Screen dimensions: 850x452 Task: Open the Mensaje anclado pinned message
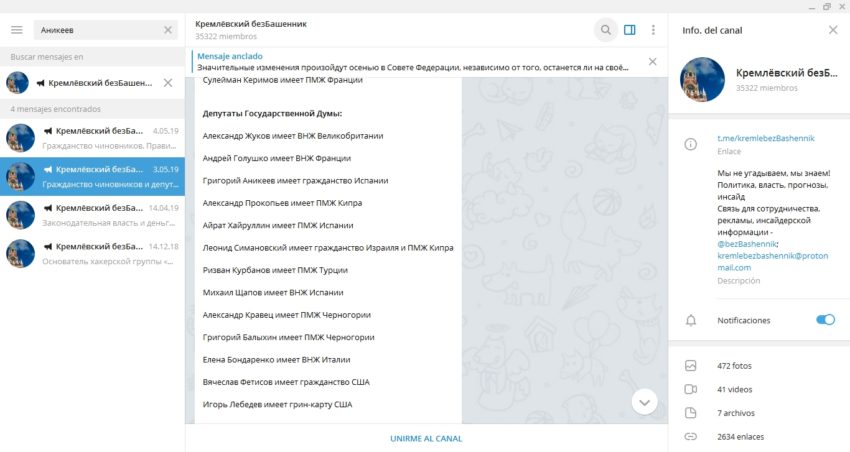[412, 62]
